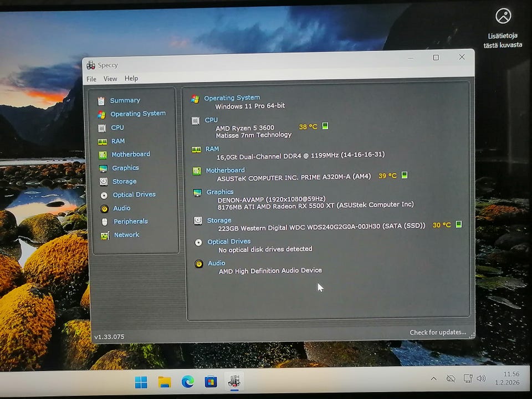Click Check for updates link
Viewport: 532px width, 399px height.
(x=438, y=332)
